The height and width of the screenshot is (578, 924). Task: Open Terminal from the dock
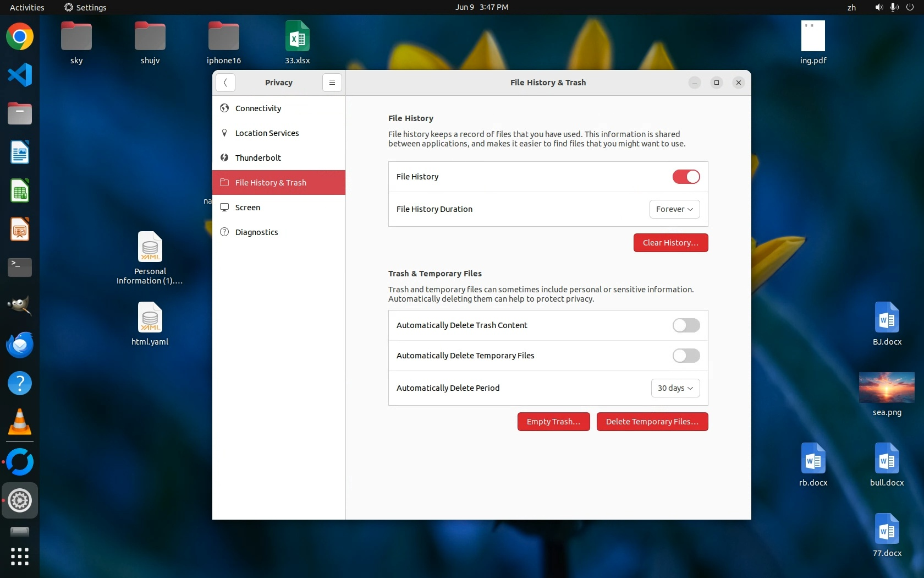click(20, 268)
